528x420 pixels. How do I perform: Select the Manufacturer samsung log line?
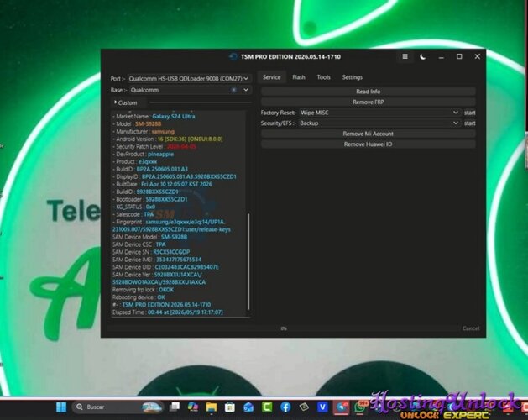coord(144,132)
